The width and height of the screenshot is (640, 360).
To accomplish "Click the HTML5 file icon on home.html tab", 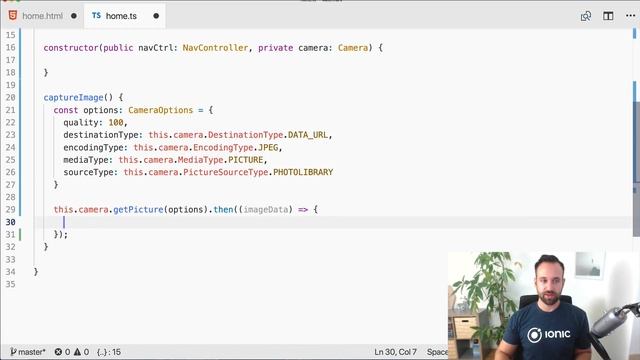I will [x=13, y=16].
